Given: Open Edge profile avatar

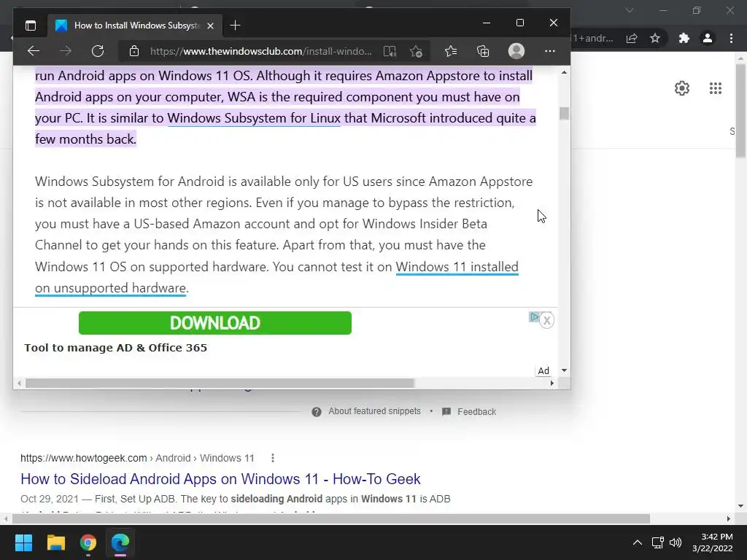Looking at the screenshot, I should tap(516, 51).
